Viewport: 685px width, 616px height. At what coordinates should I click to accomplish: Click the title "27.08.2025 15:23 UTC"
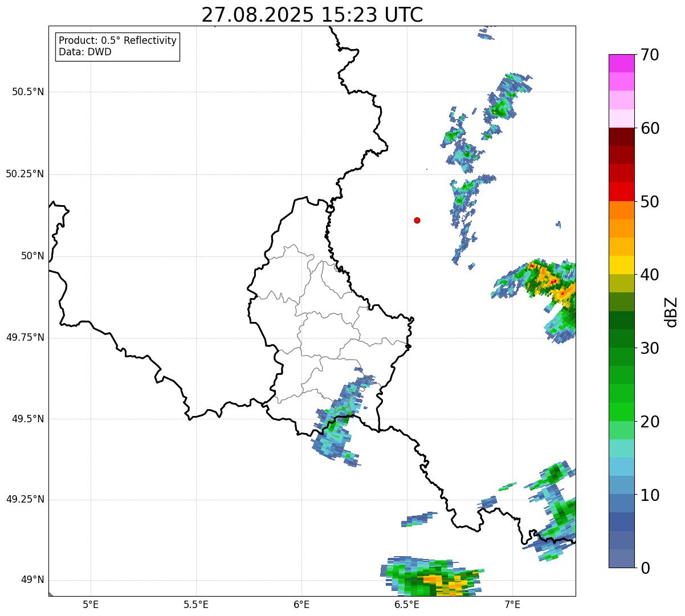pyautogui.click(x=312, y=15)
